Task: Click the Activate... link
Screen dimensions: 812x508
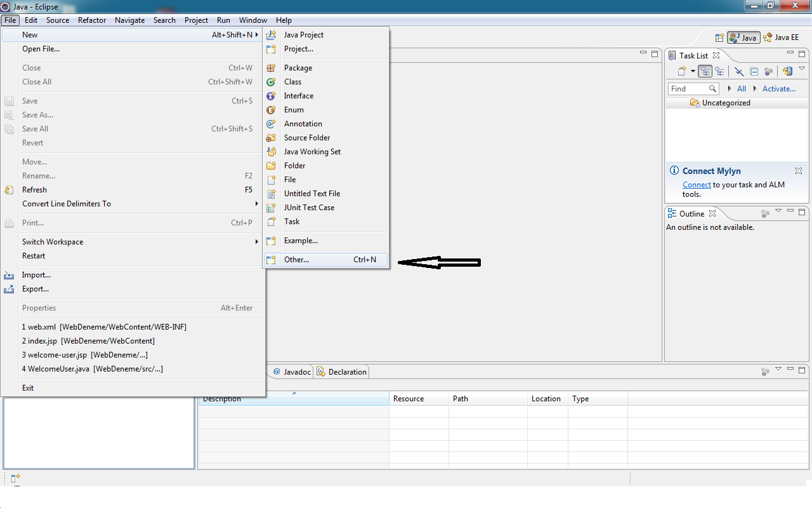Action: click(779, 89)
